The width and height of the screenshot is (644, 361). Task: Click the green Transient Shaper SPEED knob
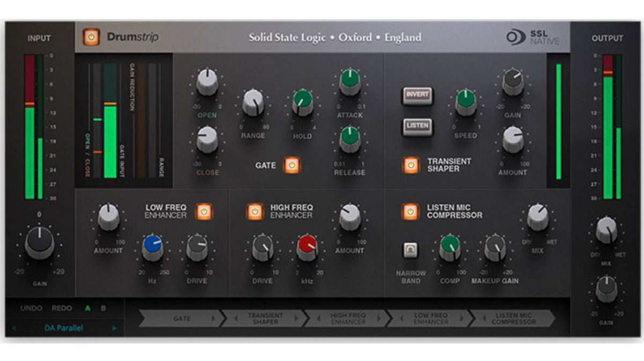tap(465, 102)
